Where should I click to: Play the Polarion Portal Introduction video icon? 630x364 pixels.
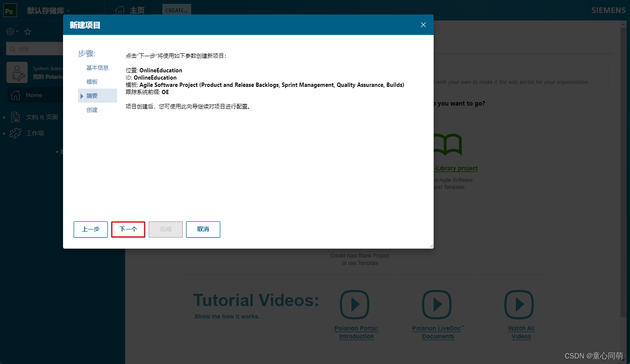pyautogui.click(x=354, y=304)
